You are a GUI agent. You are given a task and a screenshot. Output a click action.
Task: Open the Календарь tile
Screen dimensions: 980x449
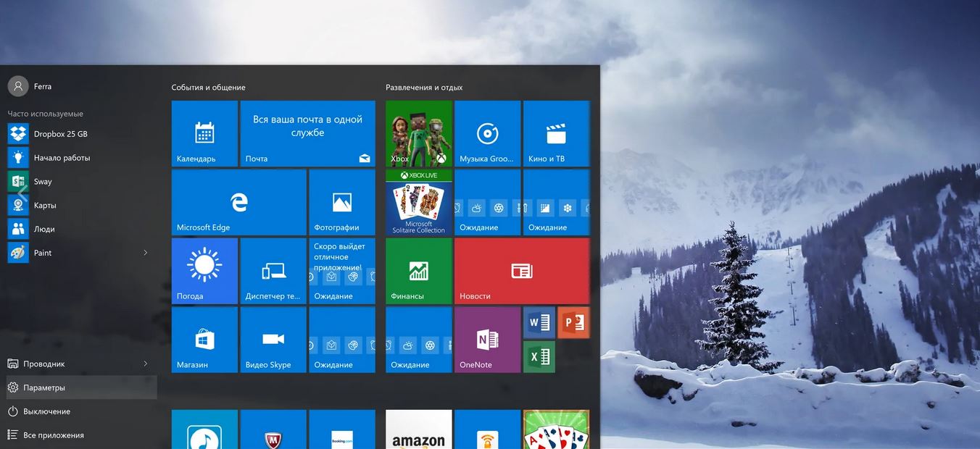[x=204, y=133]
